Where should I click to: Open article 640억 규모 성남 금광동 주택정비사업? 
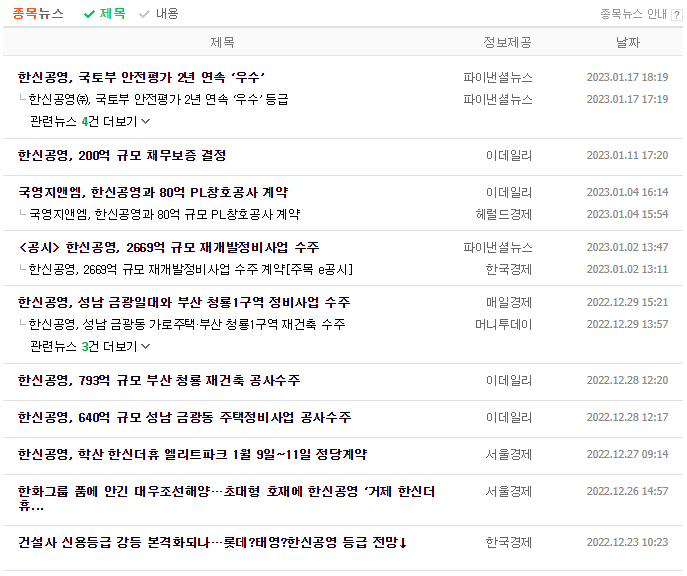point(184,417)
